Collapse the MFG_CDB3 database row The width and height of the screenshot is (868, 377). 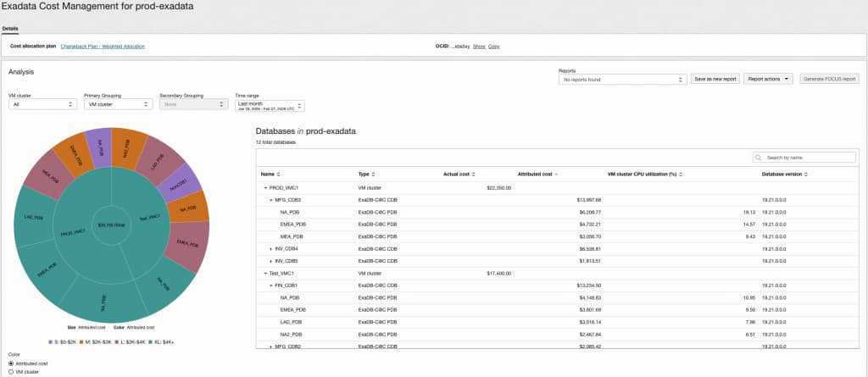270,200
